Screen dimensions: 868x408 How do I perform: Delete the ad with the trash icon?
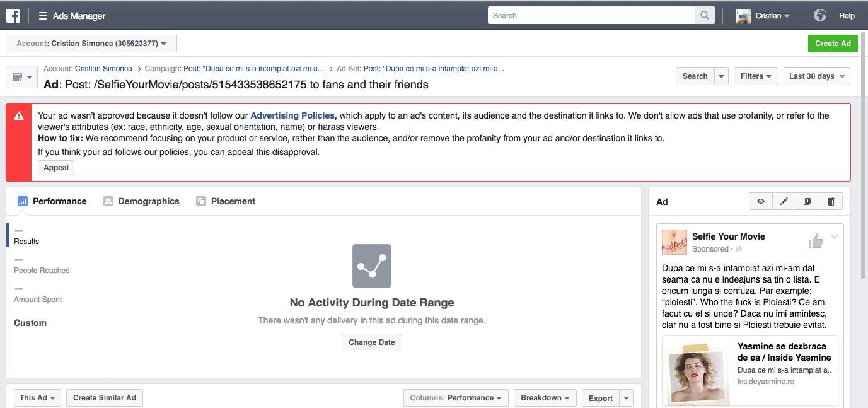click(831, 201)
